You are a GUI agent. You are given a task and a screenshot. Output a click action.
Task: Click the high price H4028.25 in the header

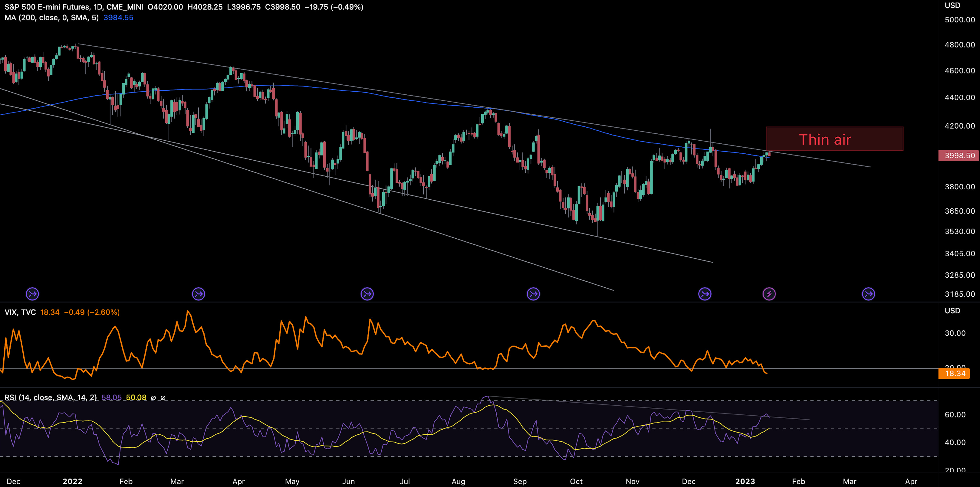205,7
